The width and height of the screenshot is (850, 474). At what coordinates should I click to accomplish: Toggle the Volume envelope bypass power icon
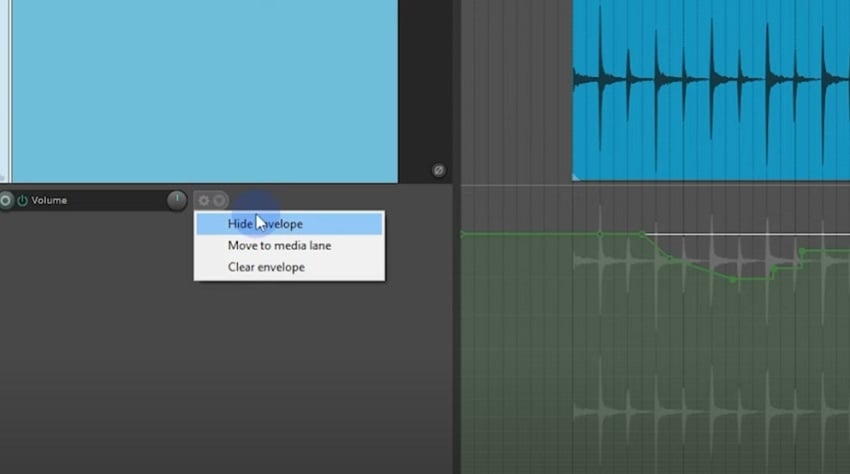22,201
